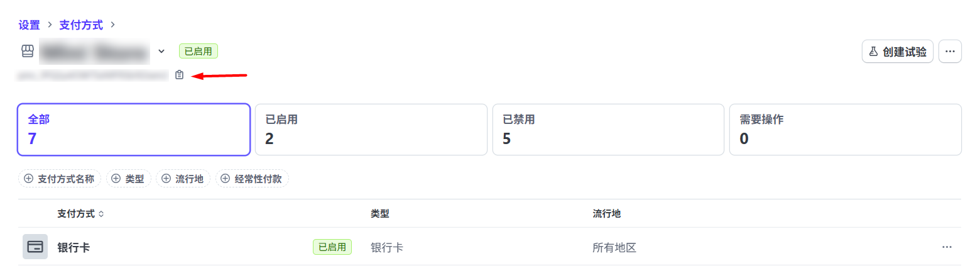Click the plus icon on 流行地 filter
The height and width of the screenshot is (268, 980).
(x=166, y=179)
